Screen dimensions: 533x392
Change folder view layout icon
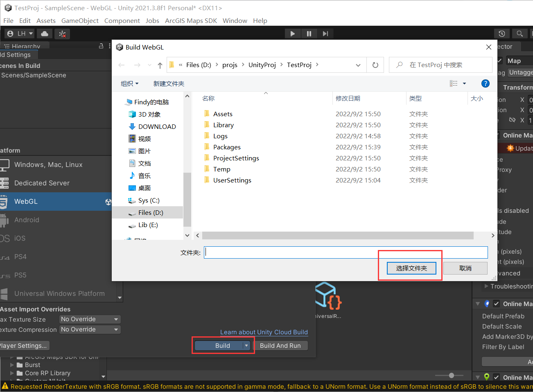pos(454,83)
